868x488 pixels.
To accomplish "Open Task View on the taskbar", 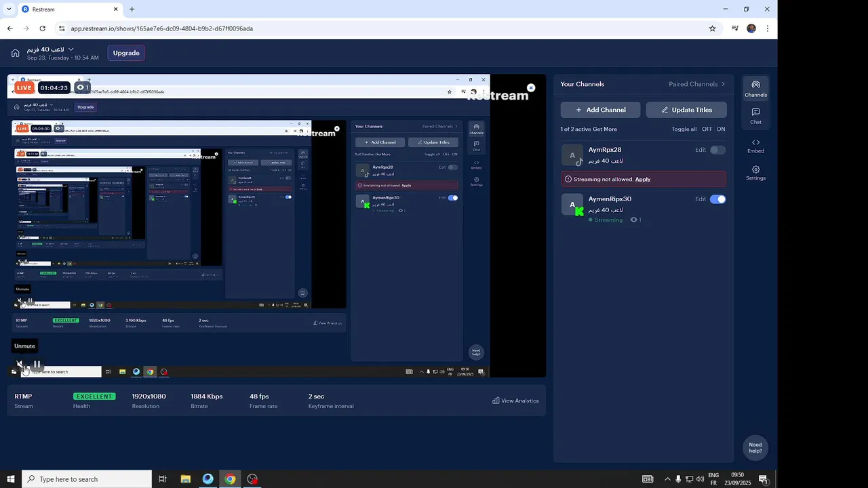I will (163, 479).
